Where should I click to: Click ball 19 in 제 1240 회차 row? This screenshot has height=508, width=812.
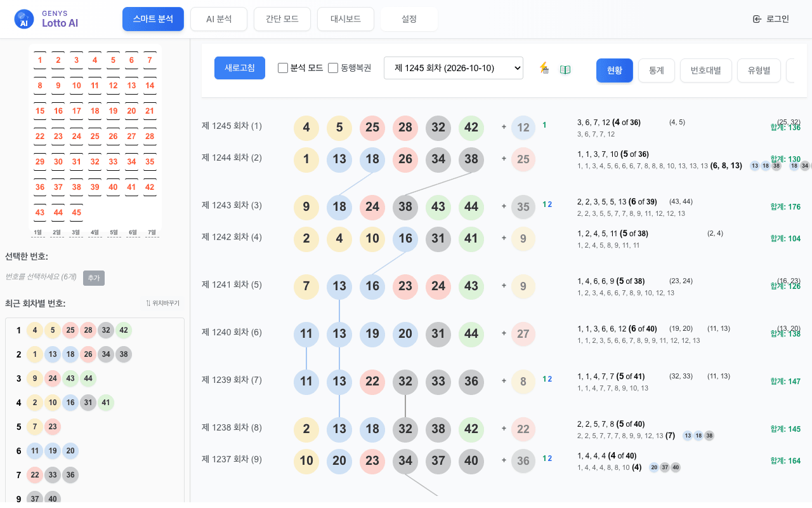tap(372, 334)
